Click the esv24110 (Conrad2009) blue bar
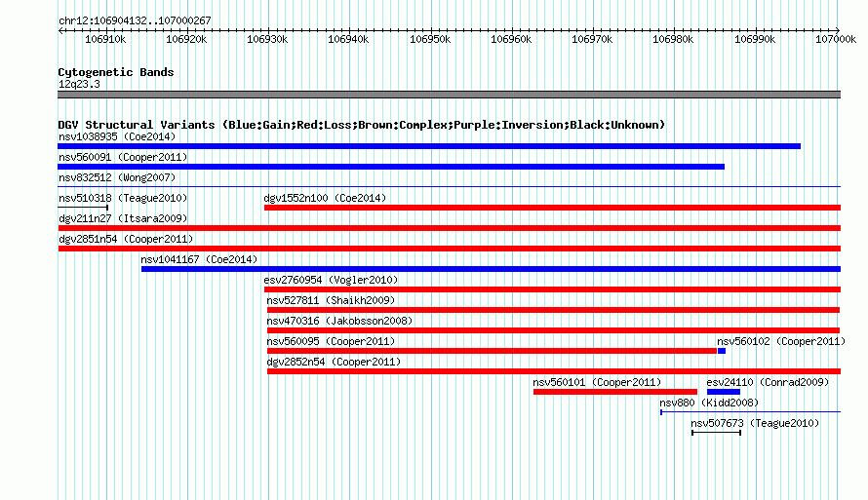This screenshot has height=500, width=868. 724,392
